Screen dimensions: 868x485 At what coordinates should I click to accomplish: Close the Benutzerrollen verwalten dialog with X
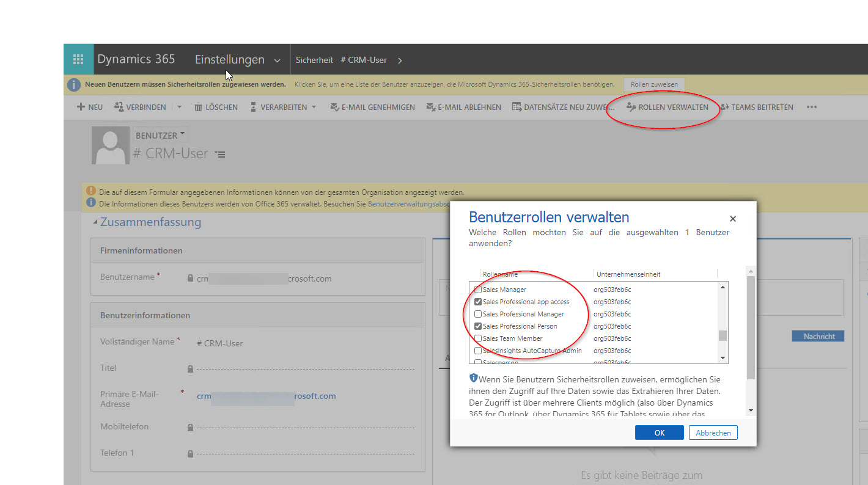point(733,219)
